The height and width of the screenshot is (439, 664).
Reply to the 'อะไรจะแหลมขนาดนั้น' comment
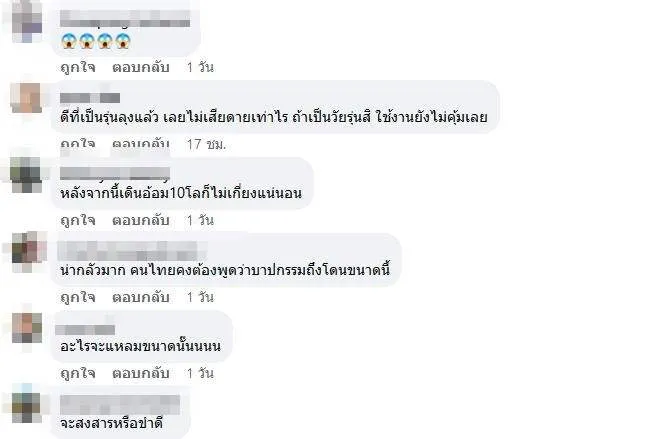(141, 374)
